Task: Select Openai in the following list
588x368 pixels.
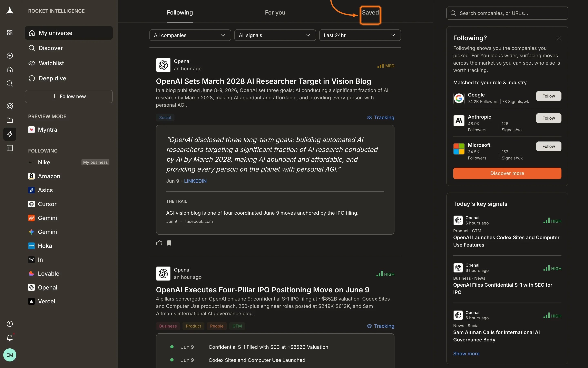Action: click(x=69, y=287)
